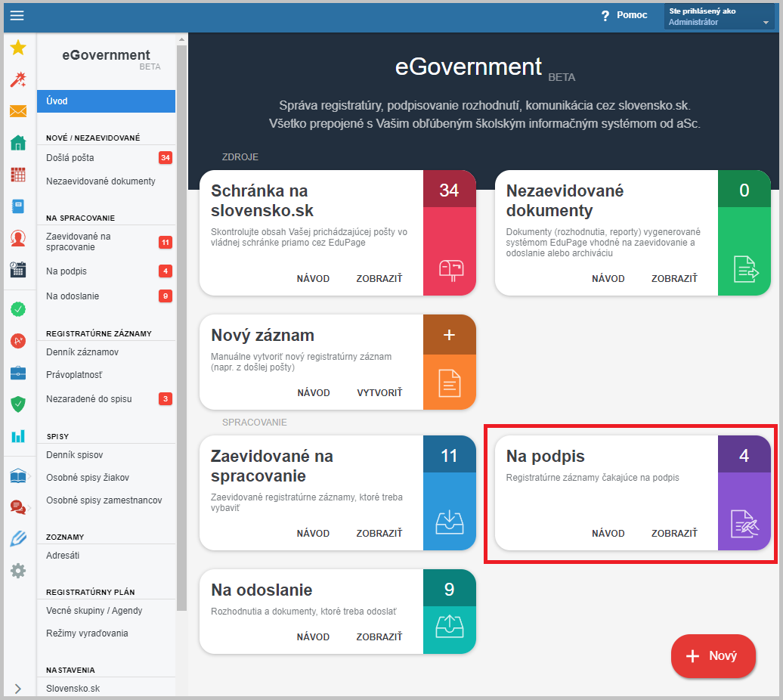Select Úvod in the eGovernment menu
Viewport: 783px width, 700px height.
pos(106,101)
